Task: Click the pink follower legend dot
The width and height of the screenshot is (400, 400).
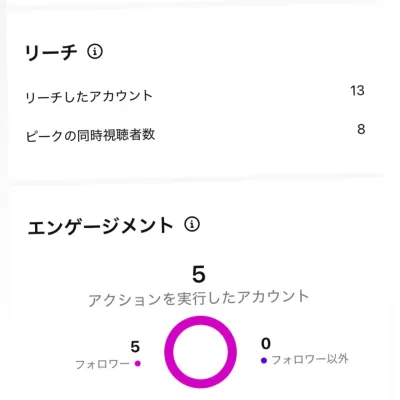Action: (x=137, y=364)
